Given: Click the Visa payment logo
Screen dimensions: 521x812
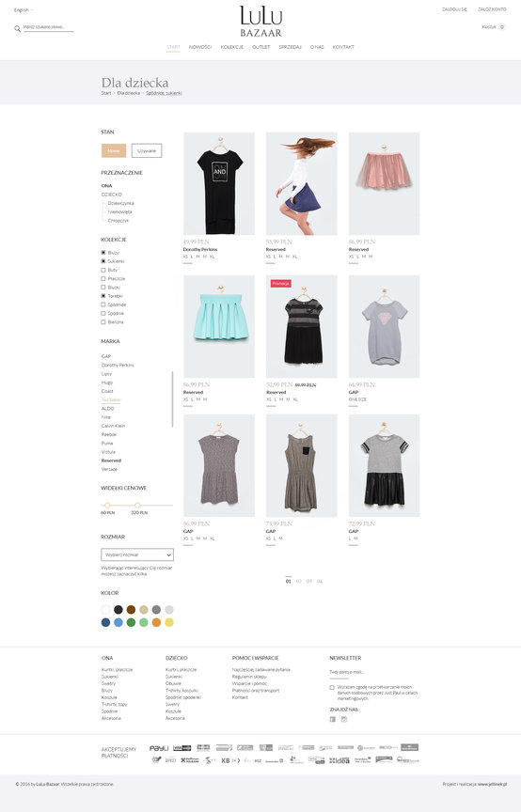Looking at the screenshot, I should pos(182,748).
